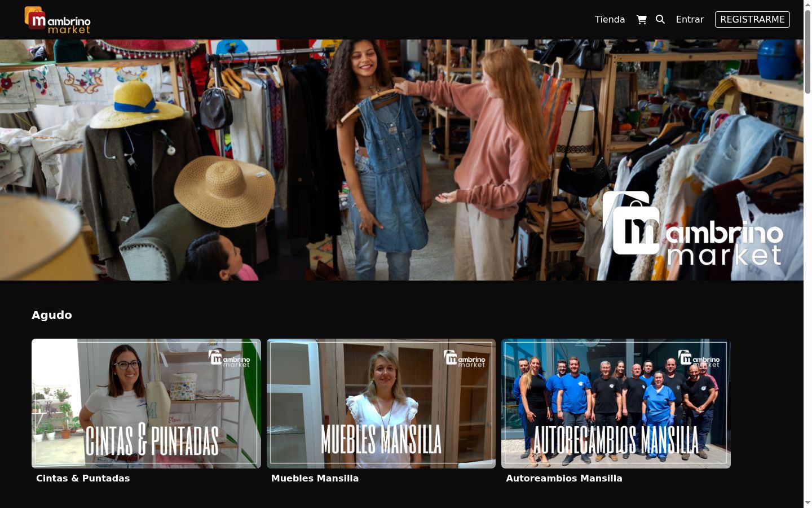Click the 'Autoreambios Mansilla' caption text
The image size is (812, 508).
564,478
